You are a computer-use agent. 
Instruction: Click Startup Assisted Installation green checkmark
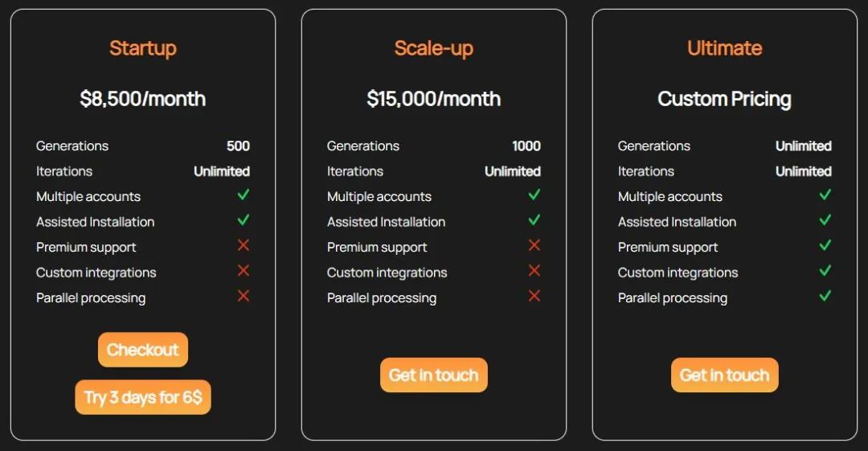(244, 219)
